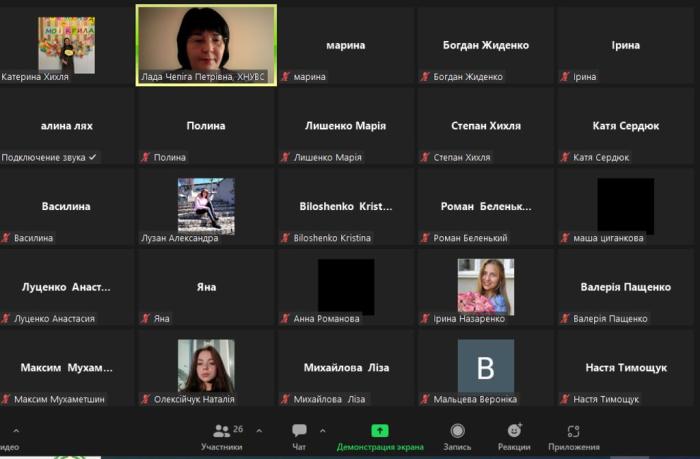Viewport: 700px width, 459px height.
Task: Click muted microphone icon beside Богдан Жиденко
Action: point(426,77)
